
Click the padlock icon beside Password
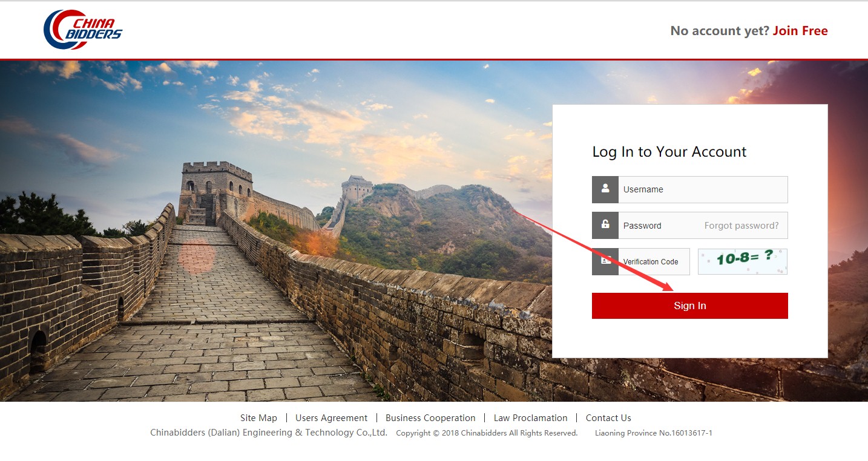click(x=605, y=225)
